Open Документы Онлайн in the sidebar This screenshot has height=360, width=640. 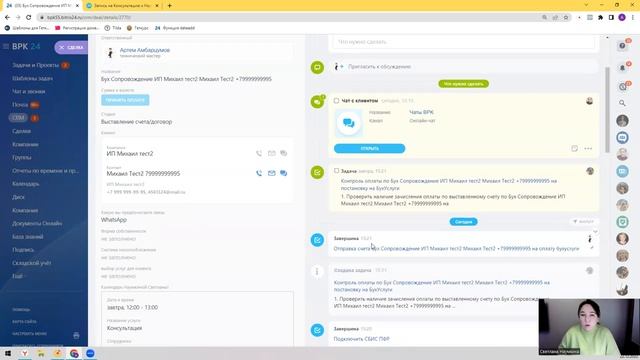37,223
